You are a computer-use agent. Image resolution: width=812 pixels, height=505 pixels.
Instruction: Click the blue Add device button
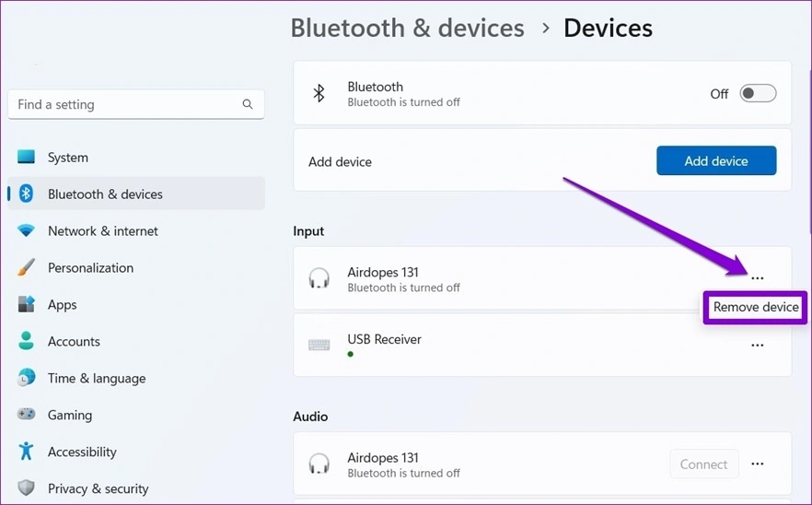click(x=716, y=160)
